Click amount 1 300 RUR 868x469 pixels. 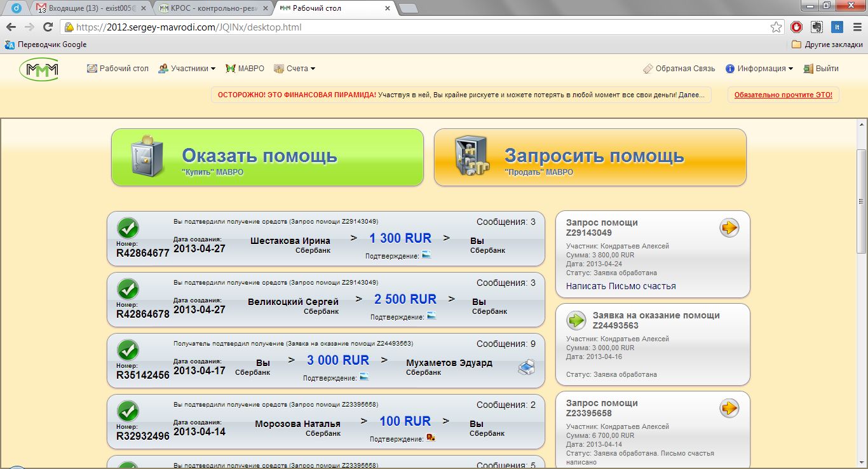coord(400,238)
